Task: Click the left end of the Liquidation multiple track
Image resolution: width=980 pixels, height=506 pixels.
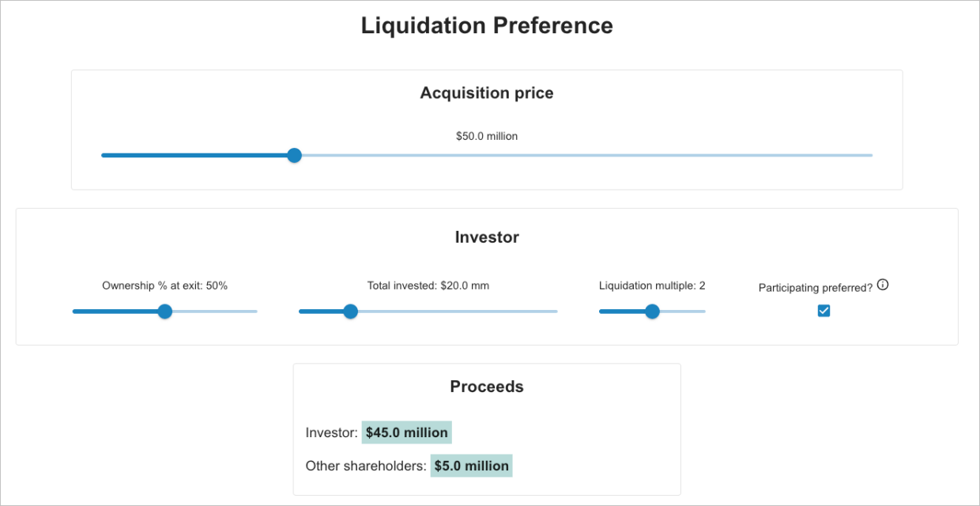Action: tap(601, 312)
